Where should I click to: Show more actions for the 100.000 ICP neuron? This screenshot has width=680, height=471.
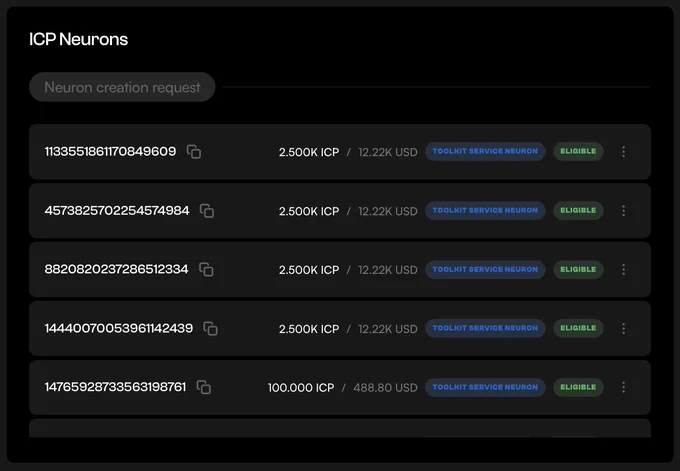623,387
